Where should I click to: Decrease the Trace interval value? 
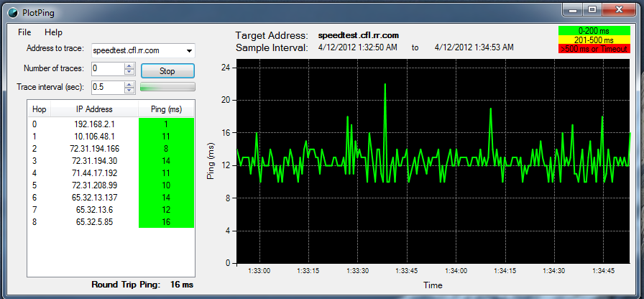point(130,90)
